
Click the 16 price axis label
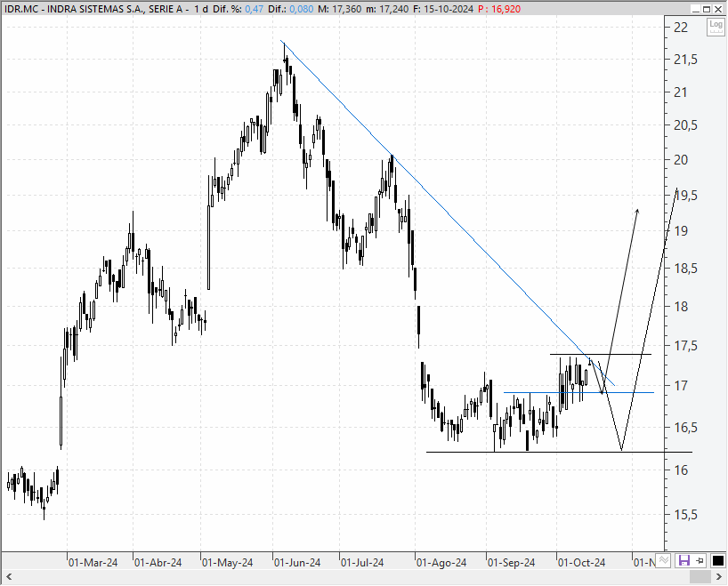[x=681, y=470]
